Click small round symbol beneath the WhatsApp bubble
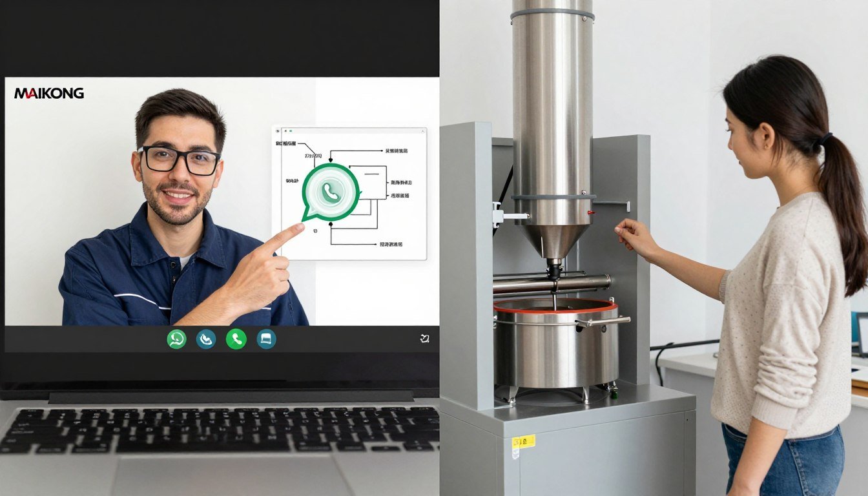Image resolution: width=868 pixels, height=496 pixels. pos(315,231)
